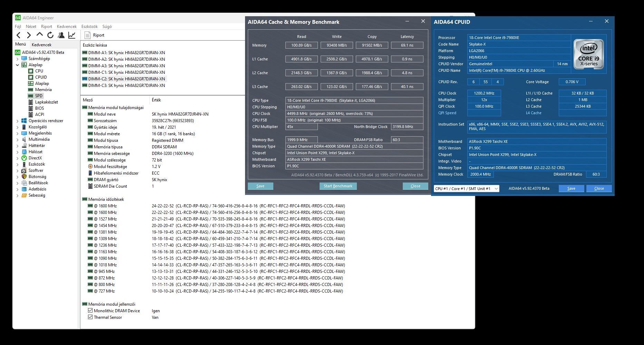Screen dimensions: 644x345
Task: Select the Memória tree item
Action: (43, 90)
